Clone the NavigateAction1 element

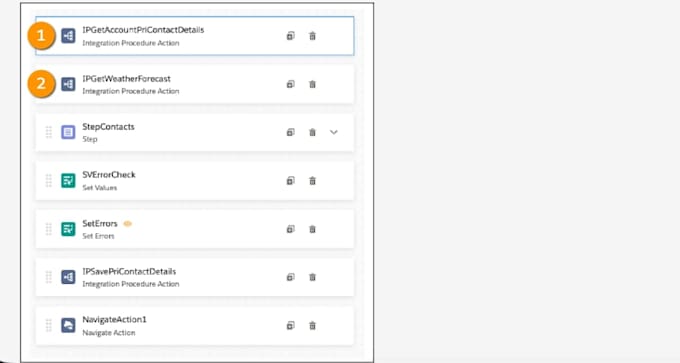[x=291, y=325]
